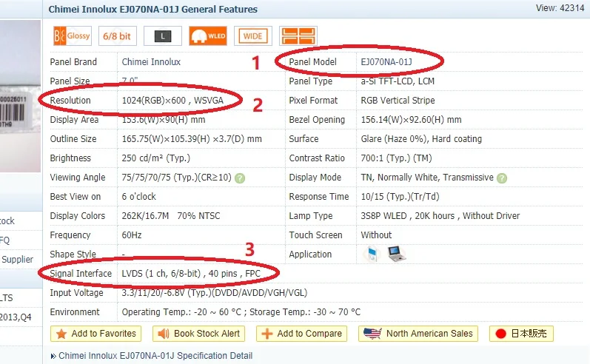The image size is (590, 364).
Task: Click the 156.14(W)×92.60(H) mm bezel opening value
Action: (412, 120)
